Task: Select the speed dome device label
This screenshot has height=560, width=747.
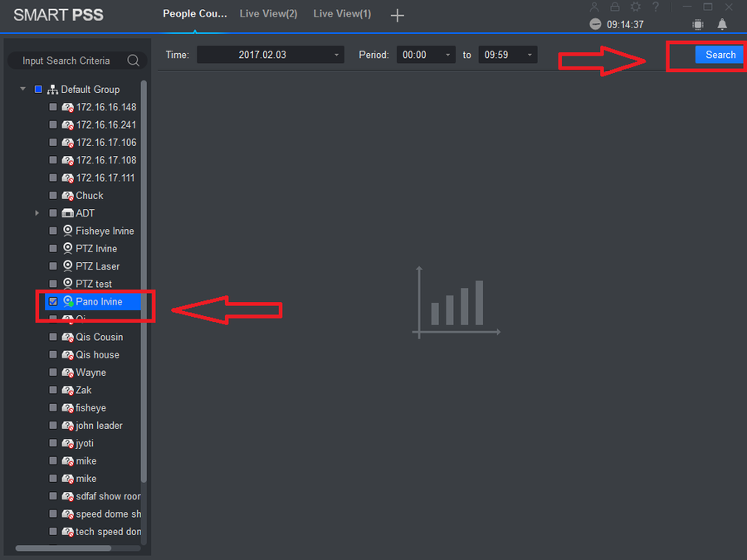Action: tap(108, 514)
